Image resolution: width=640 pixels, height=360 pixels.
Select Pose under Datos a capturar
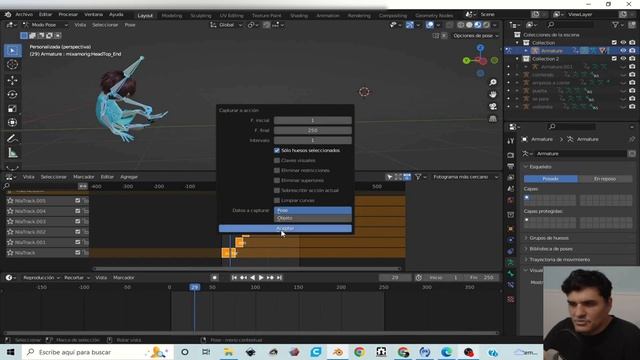(x=313, y=210)
